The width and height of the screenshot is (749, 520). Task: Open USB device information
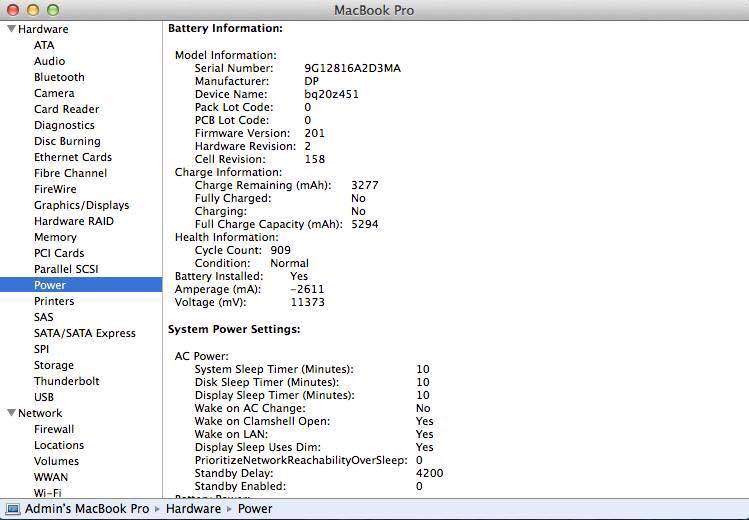pos(43,397)
